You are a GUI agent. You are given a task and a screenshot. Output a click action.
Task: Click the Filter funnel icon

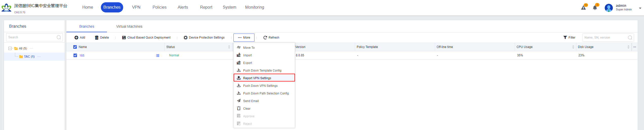tap(565, 38)
